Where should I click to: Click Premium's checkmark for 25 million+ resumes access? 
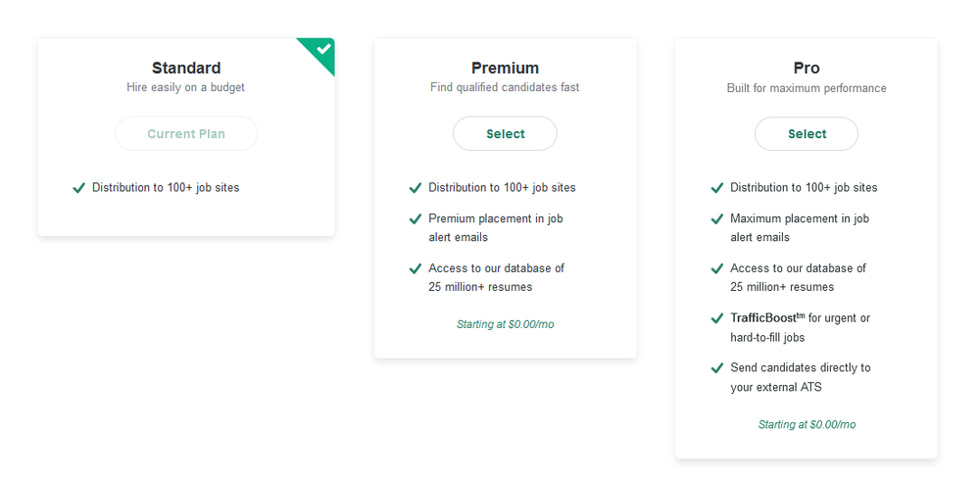(416, 268)
